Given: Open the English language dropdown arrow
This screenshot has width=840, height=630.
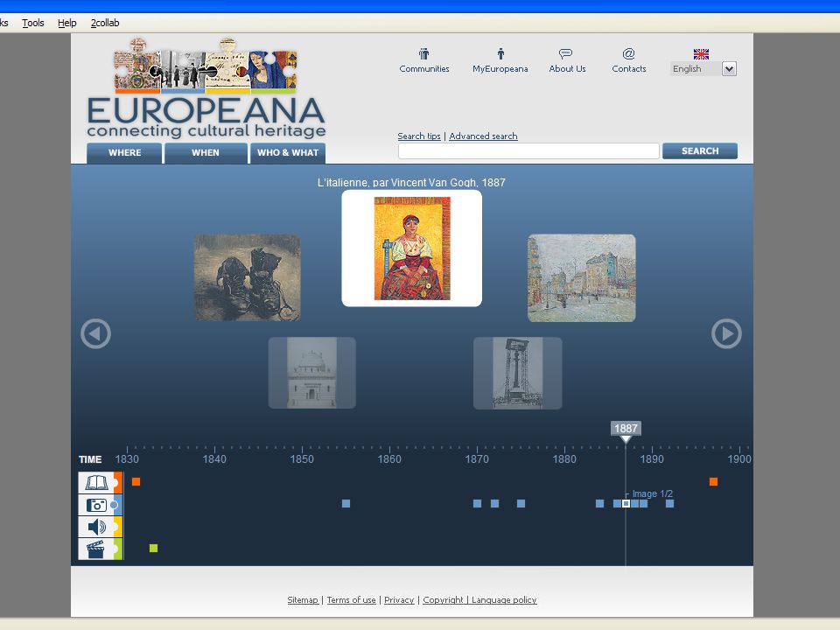Looking at the screenshot, I should (729, 68).
